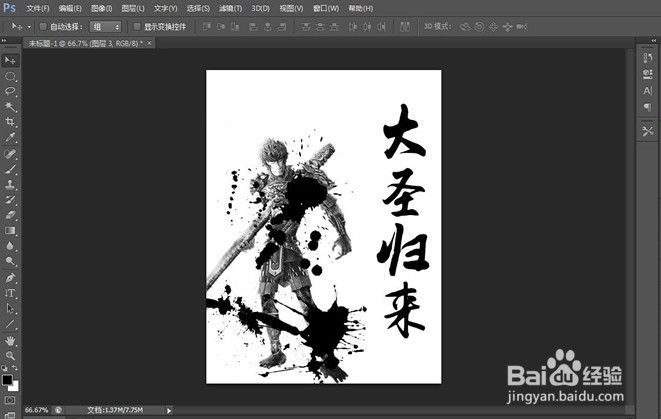Open the 文件(F) menu

pyautogui.click(x=38, y=8)
